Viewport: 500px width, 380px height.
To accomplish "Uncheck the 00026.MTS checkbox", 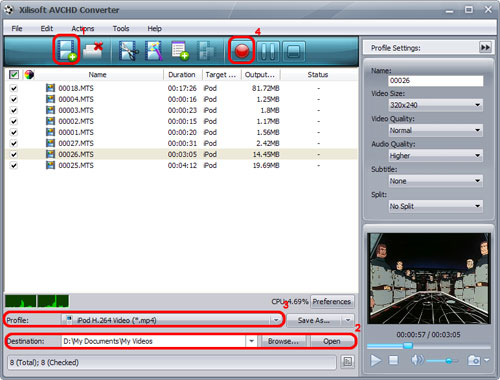I will (14, 154).
